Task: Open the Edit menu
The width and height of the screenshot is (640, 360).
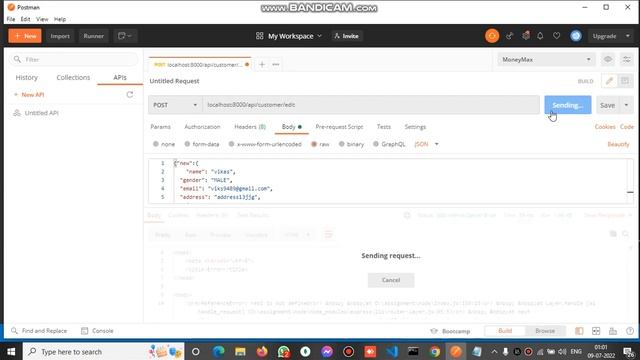Action: click(x=25, y=19)
